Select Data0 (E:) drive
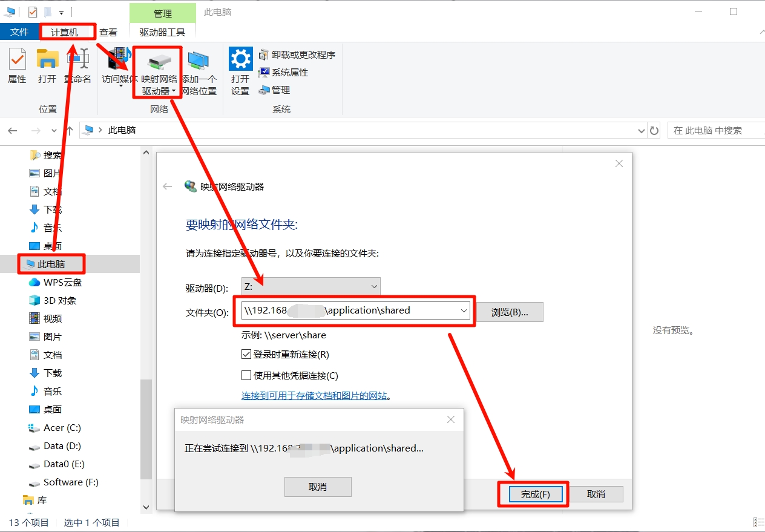This screenshot has height=532, width=765. pyautogui.click(x=56, y=464)
